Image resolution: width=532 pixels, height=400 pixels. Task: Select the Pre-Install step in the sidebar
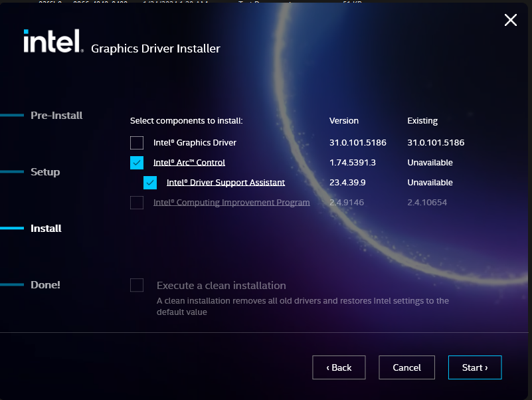56,116
